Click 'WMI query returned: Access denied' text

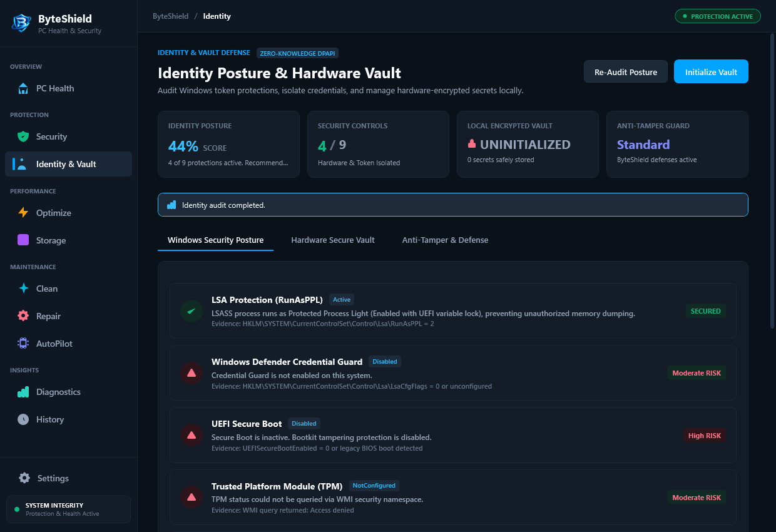[283, 510]
